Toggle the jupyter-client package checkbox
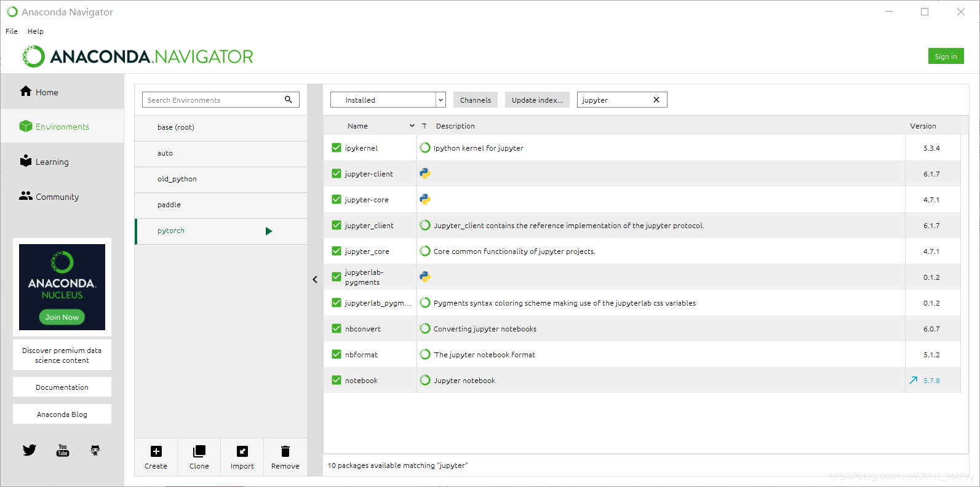980x487 pixels. [337, 173]
